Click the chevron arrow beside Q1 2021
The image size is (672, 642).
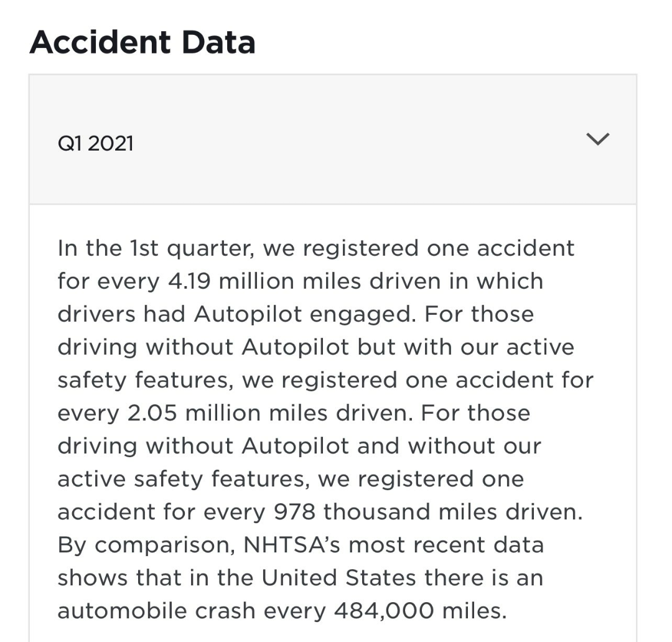(x=597, y=139)
